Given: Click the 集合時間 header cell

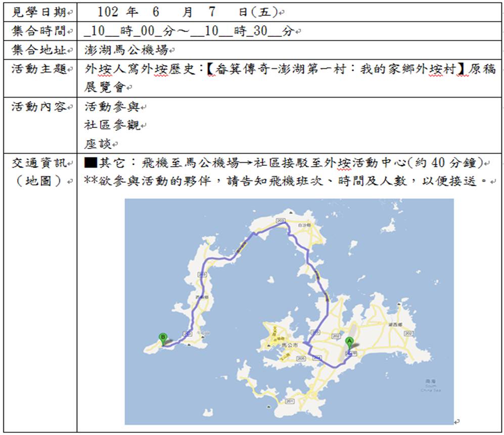Looking at the screenshot, I should tap(39, 31).
